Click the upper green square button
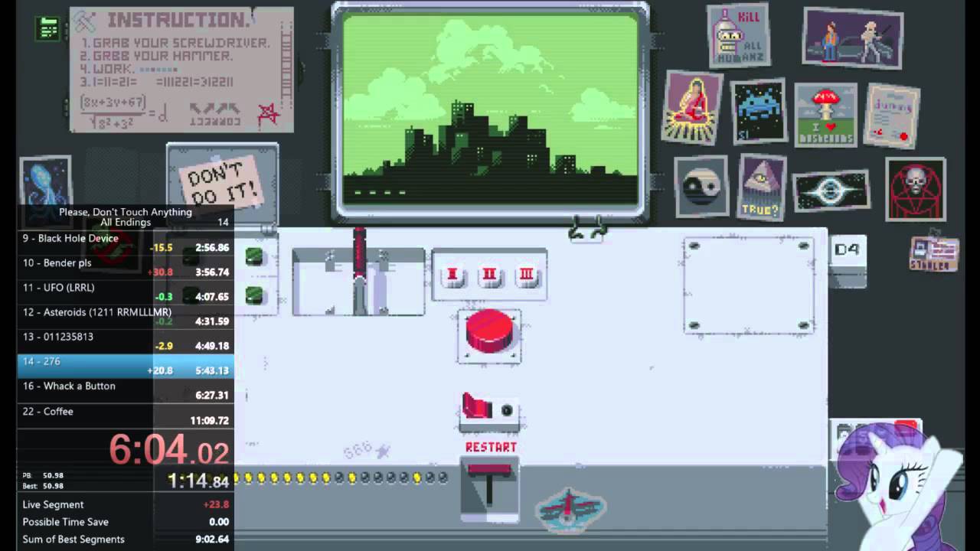This screenshot has height=551, width=980. tap(254, 256)
